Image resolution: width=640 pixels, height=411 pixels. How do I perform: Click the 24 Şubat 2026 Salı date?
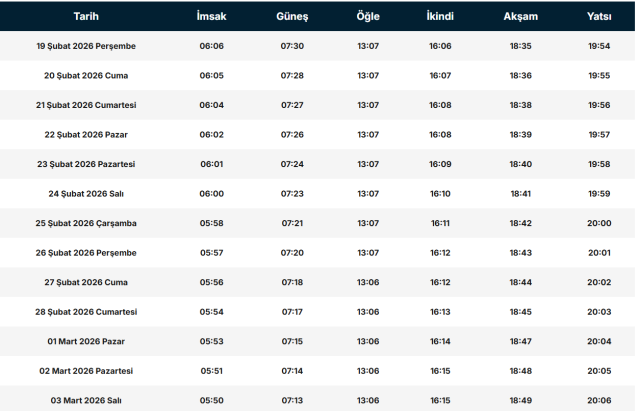tap(86, 194)
